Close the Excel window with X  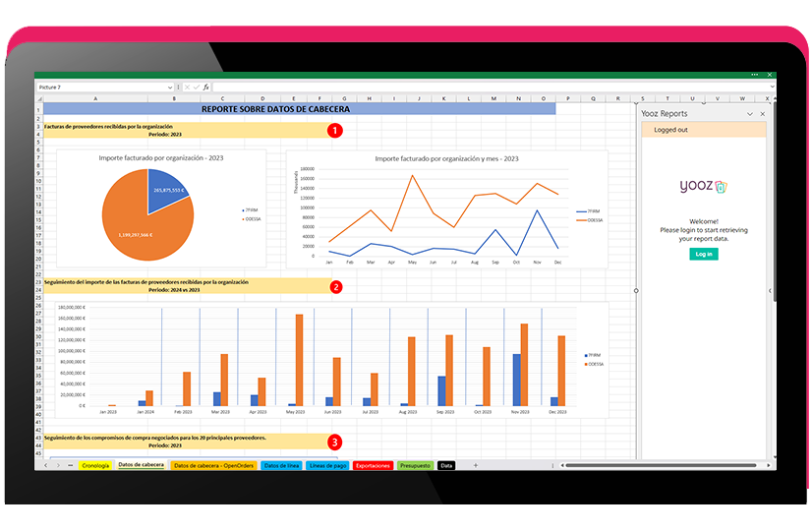coord(770,75)
